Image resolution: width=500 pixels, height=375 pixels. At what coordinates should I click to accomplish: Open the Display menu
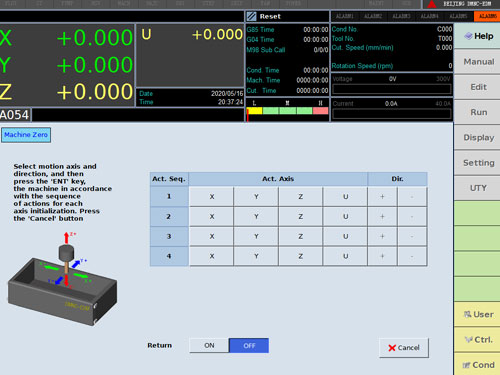pyautogui.click(x=477, y=137)
